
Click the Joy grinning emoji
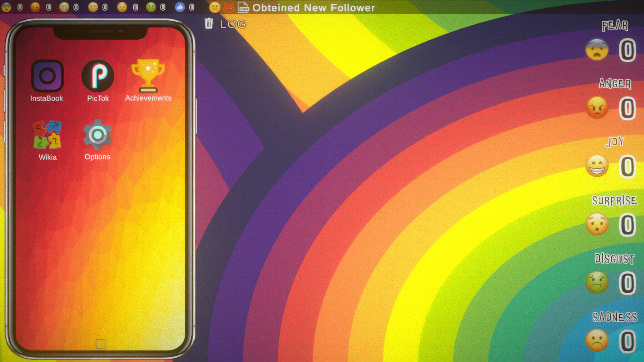coord(597,165)
